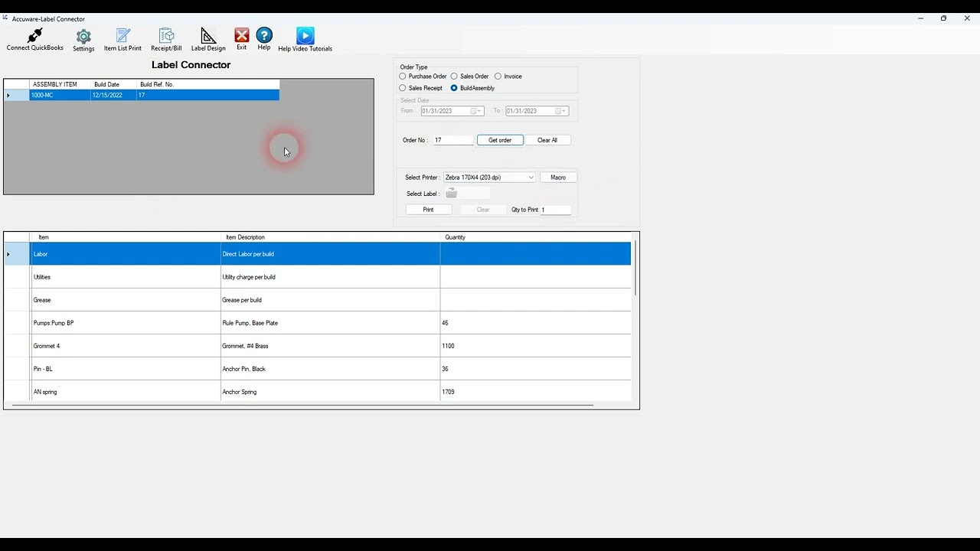The width and height of the screenshot is (980, 551).
Task: Select the AN spring item cell
Action: 126,392
